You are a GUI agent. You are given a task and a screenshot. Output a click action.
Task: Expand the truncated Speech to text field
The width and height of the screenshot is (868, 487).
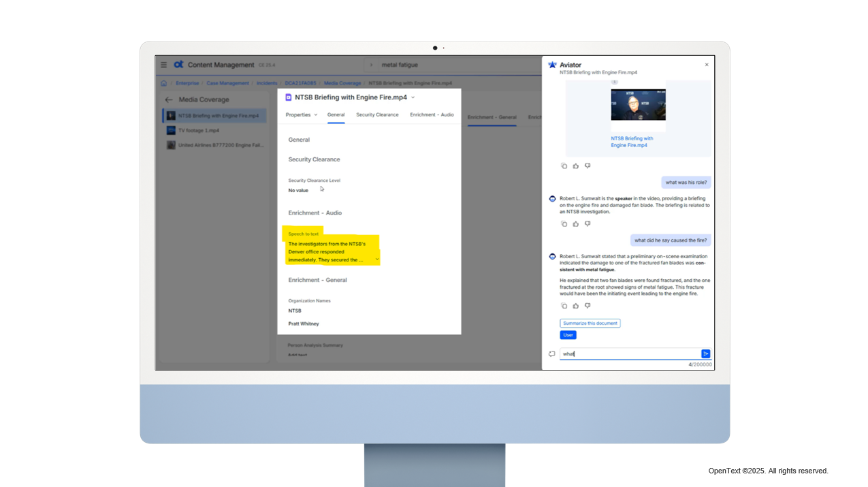[376, 259]
